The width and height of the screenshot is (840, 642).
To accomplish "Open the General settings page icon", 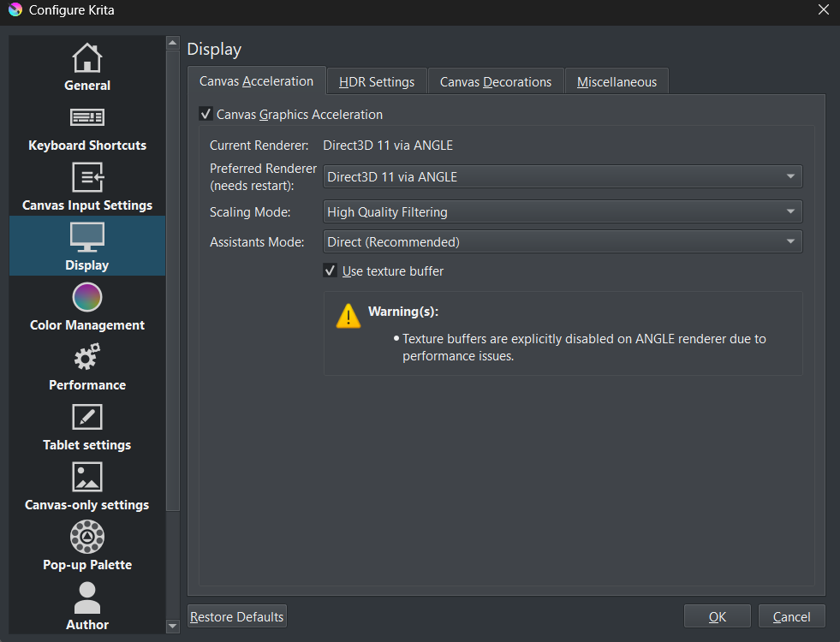I will 87,58.
